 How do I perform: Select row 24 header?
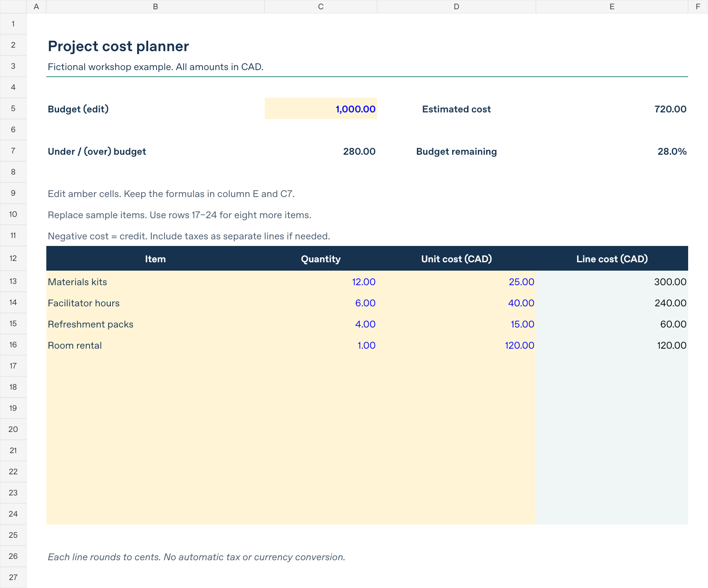coord(13,514)
